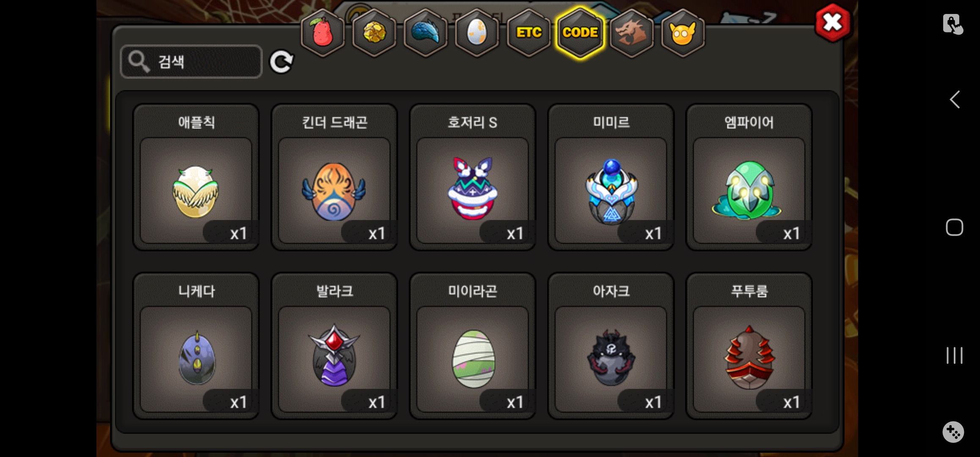Tap the red spiked 푸투룸 egg
980x457 pixels.
point(749,346)
